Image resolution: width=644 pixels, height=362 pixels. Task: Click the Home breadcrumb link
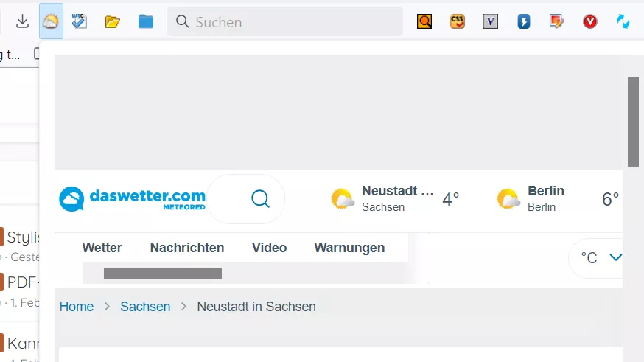point(77,307)
